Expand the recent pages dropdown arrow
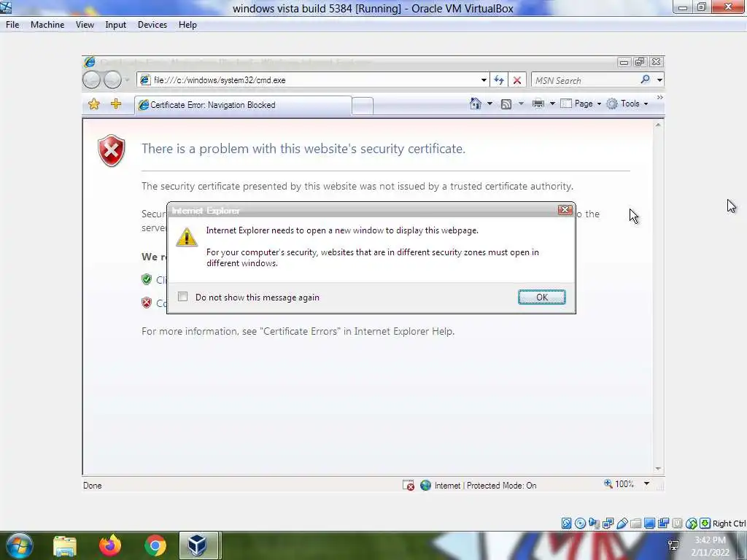 point(127,80)
